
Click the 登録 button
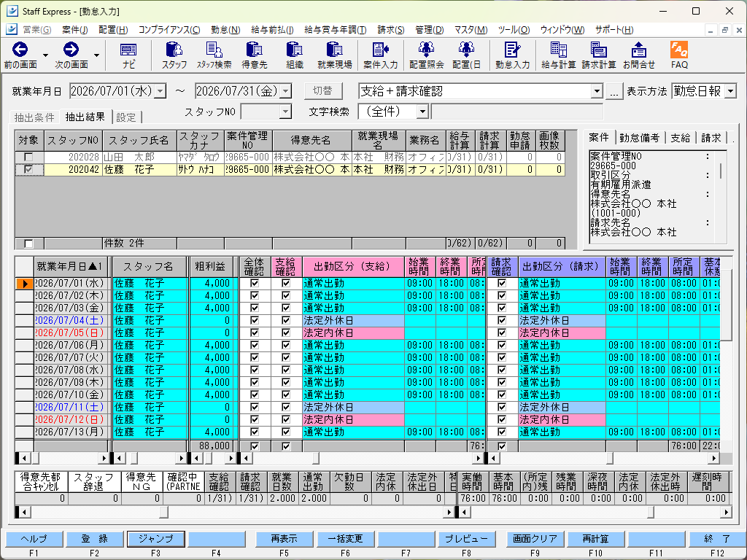click(x=94, y=539)
